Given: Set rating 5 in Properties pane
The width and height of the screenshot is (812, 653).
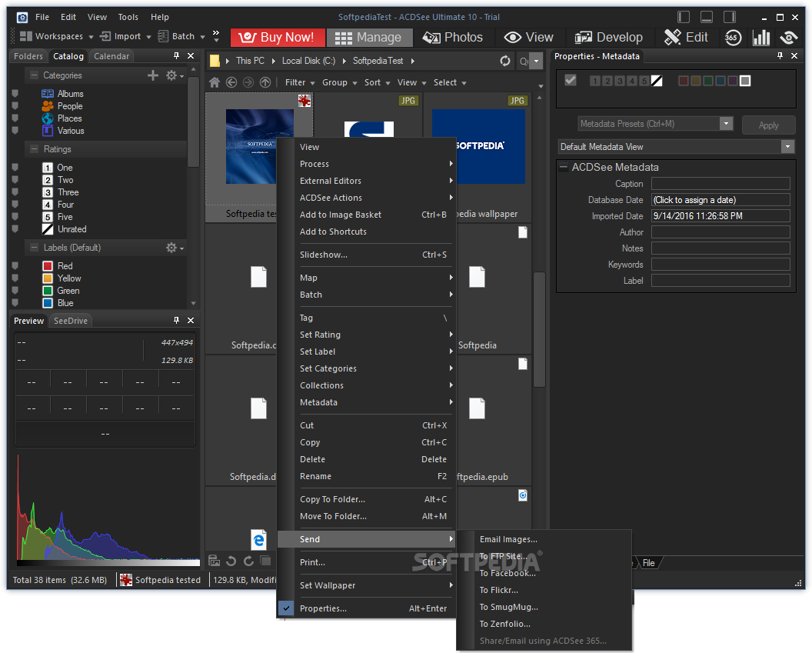Looking at the screenshot, I should tap(644, 81).
